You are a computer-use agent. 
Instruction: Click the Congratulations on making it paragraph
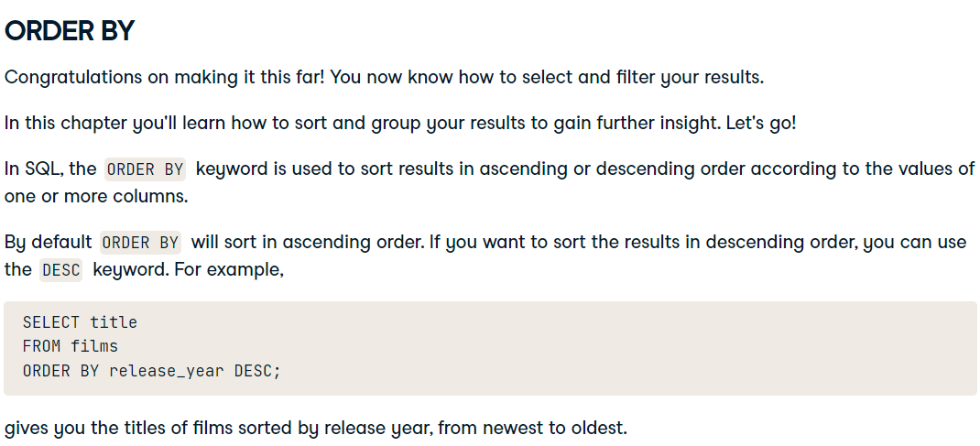(385, 78)
